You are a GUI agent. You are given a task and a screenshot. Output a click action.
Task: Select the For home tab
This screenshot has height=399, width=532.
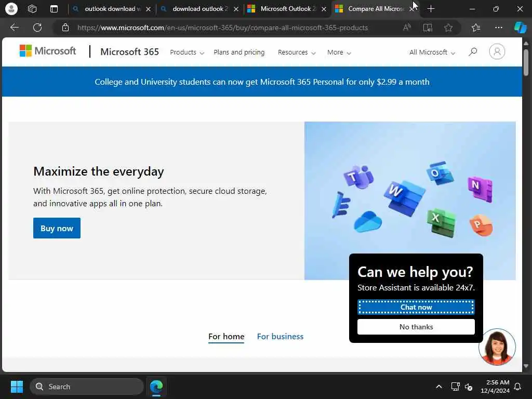click(x=227, y=337)
